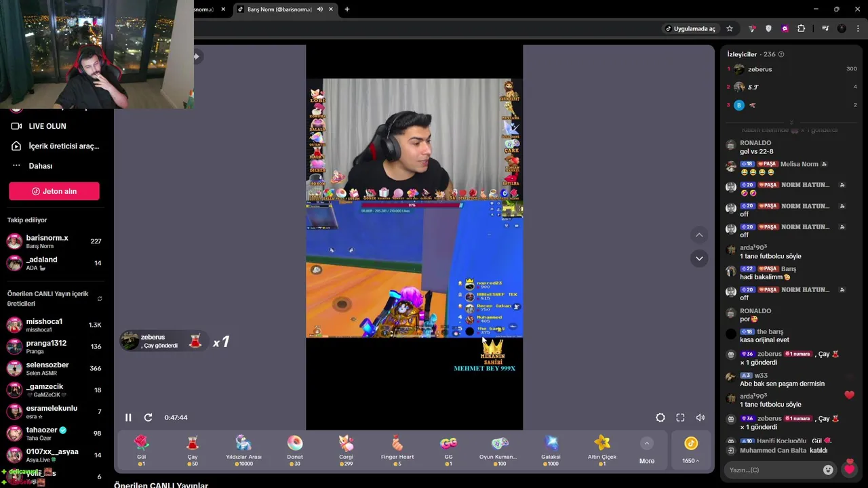Open barisnorm.x followed live channel
This screenshot has width=868, height=488.
click(54, 241)
